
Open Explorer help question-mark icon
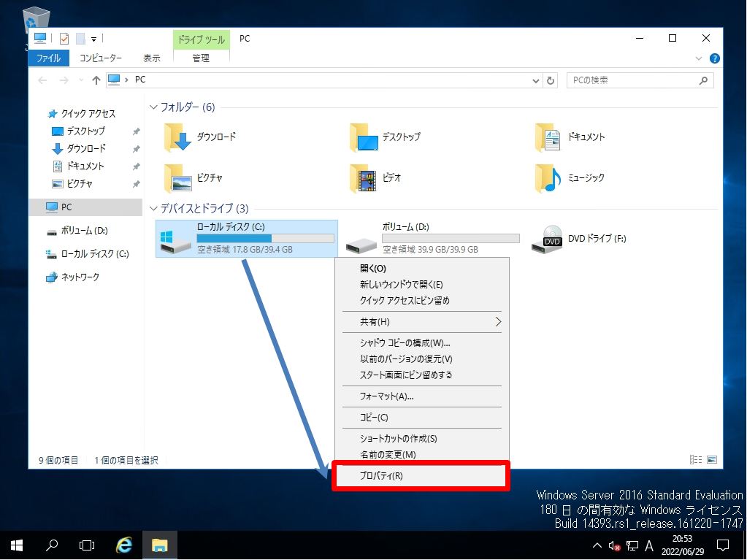coord(714,58)
